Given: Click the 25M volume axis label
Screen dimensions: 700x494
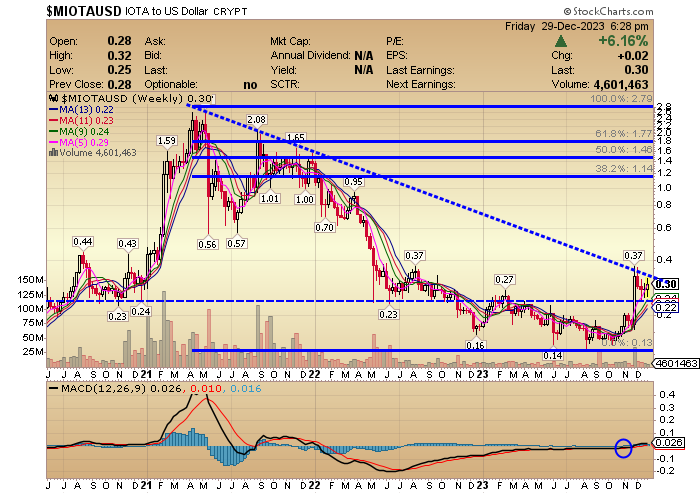Looking at the screenshot, I should [x=33, y=352].
